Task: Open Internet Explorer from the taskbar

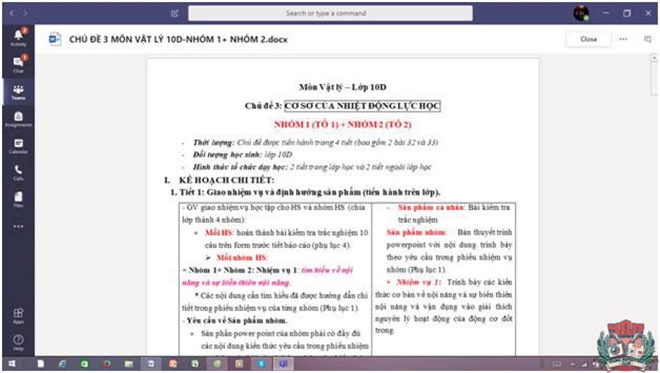Action: pyautogui.click(x=62, y=364)
